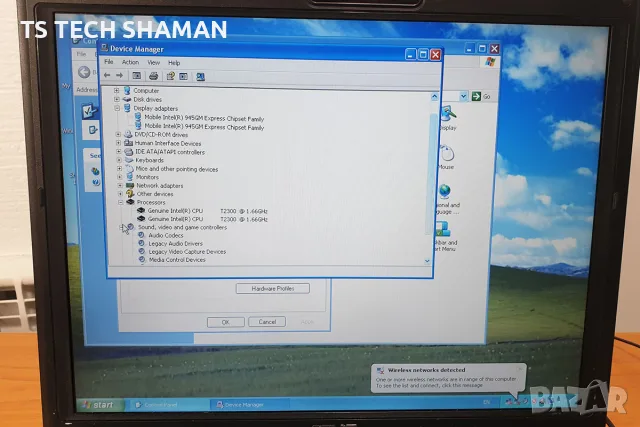Select the Network adapters icon
The width and height of the screenshot is (640, 427).
(x=130, y=185)
